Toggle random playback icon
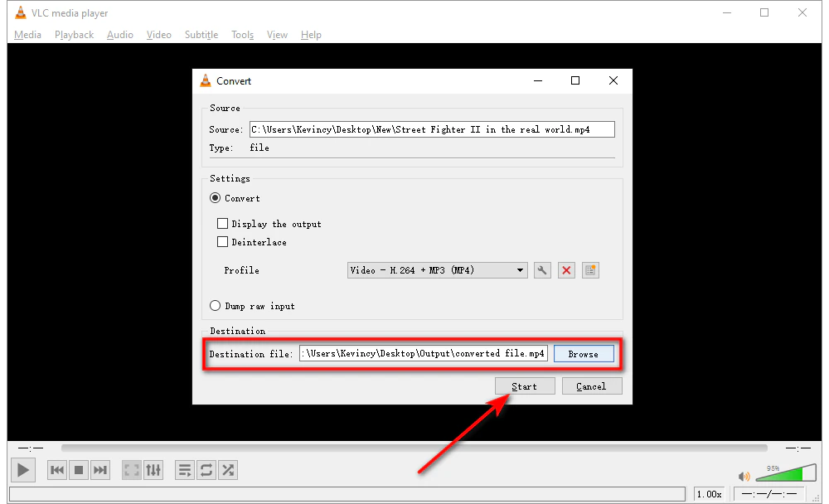The height and width of the screenshot is (504, 829). pos(228,470)
